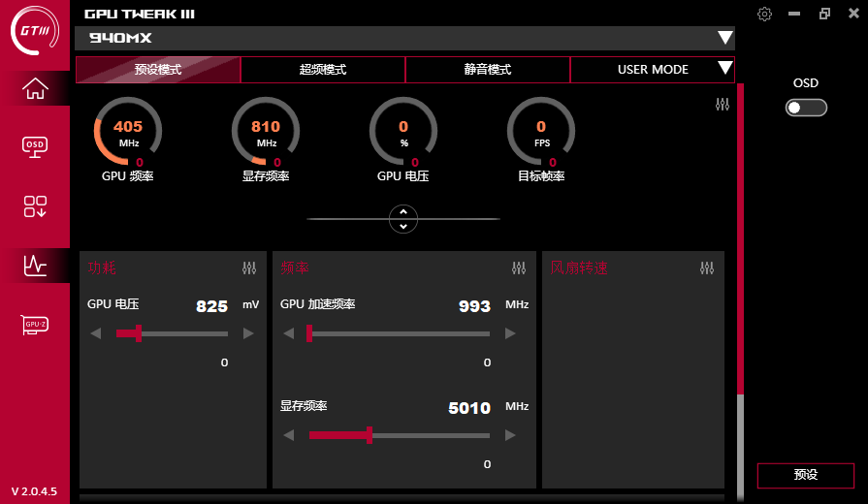868x504 pixels.
Task: Expand the 940MX GPU selector dropdown
Action: pos(725,38)
